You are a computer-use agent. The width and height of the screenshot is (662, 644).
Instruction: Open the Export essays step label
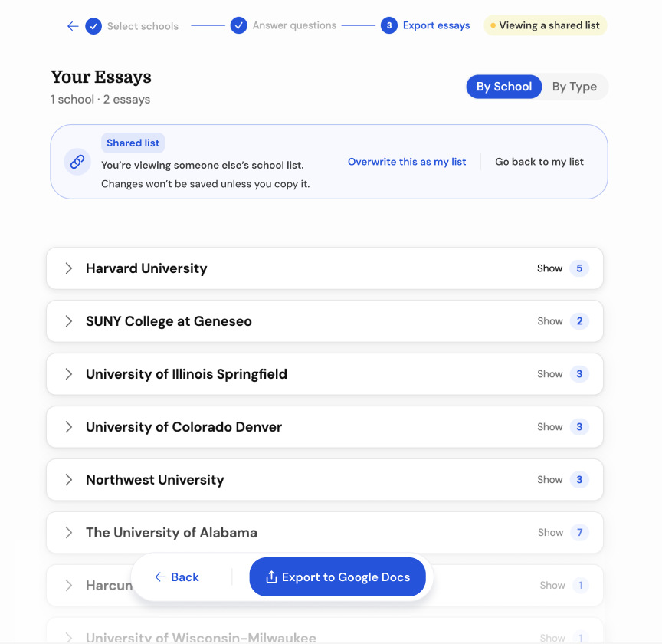tap(436, 25)
